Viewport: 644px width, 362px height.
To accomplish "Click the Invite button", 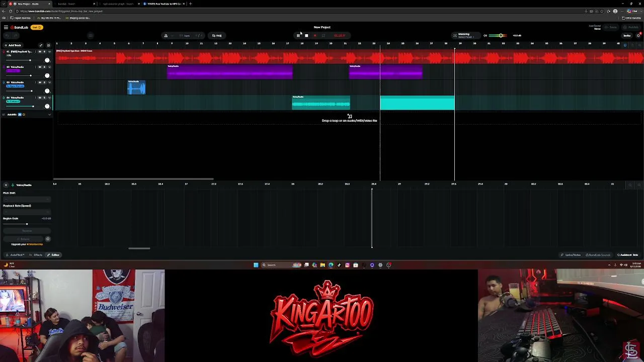I will [x=627, y=36].
